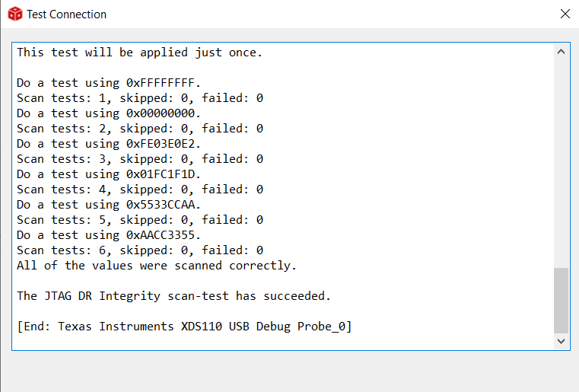Click the "Test Connection" window title text

click(x=67, y=14)
